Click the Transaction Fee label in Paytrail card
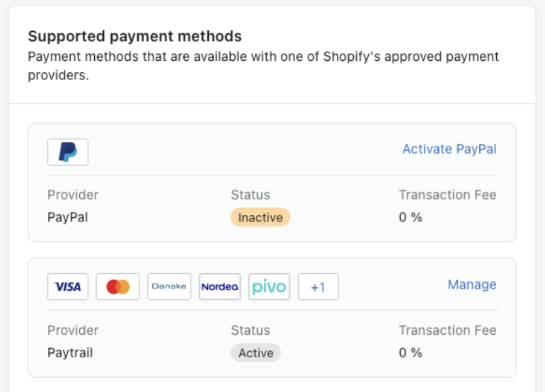The height and width of the screenshot is (392, 545). [447, 330]
